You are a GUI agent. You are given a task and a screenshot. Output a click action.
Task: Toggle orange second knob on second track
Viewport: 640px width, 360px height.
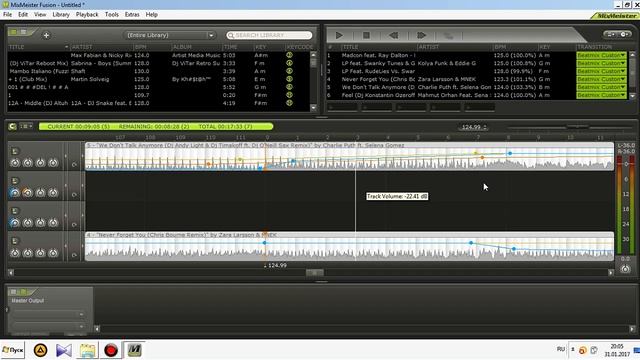(x=27, y=193)
